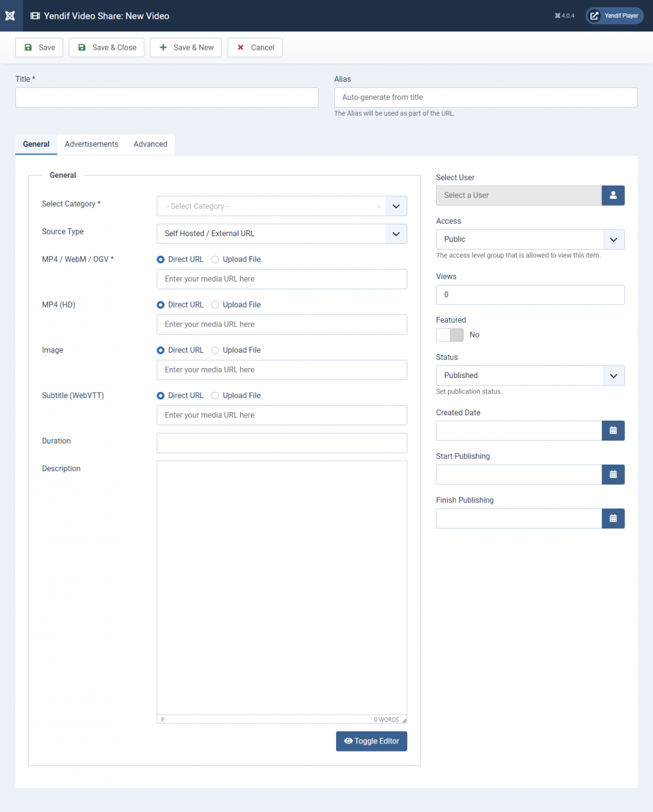Click the Joomla 4.0.4 version indicator
The width and height of the screenshot is (653, 812).
[x=564, y=15]
